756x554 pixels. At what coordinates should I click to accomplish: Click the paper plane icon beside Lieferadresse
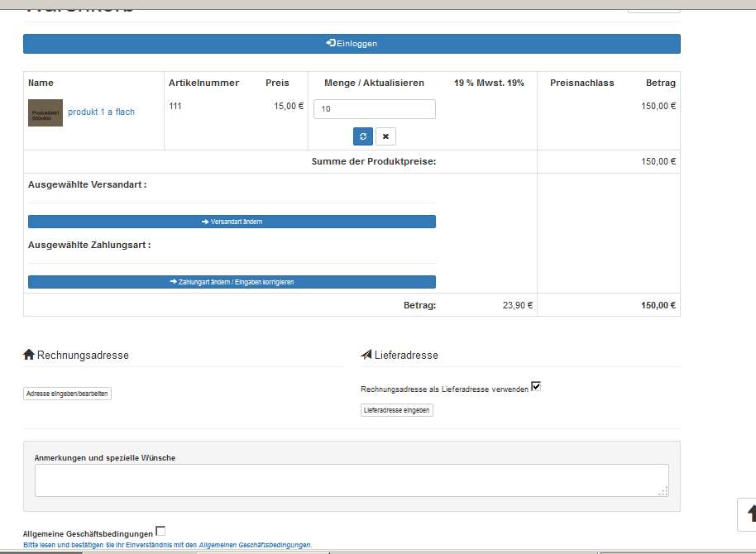tap(366, 355)
